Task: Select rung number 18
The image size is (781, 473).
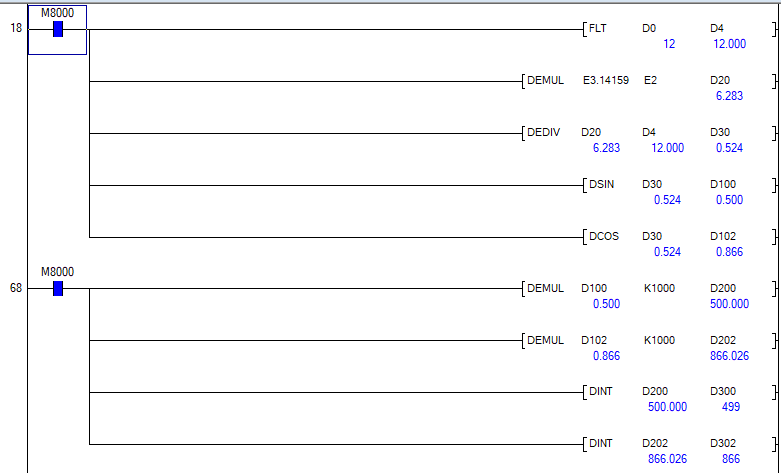Action: 15,29
